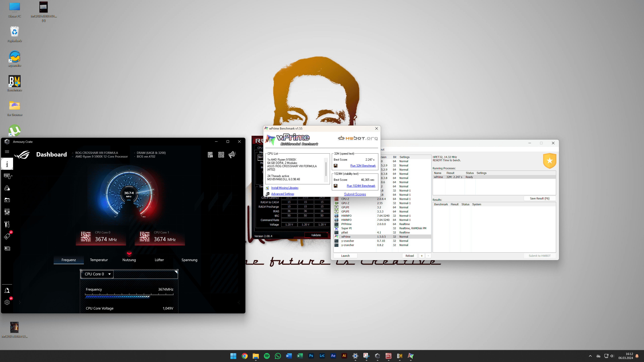644x362 pixels.
Task: Select the Super PI row
Action: [x=383, y=228]
